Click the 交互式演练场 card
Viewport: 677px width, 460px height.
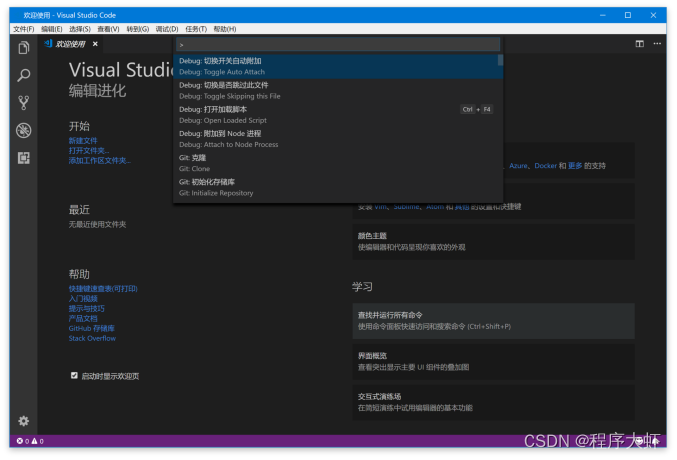(493, 402)
